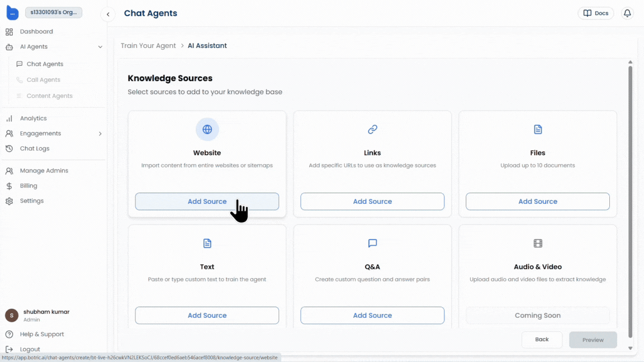Click the Botric logo in the sidebar
This screenshot has height=362, width=644.
point(12,12)
